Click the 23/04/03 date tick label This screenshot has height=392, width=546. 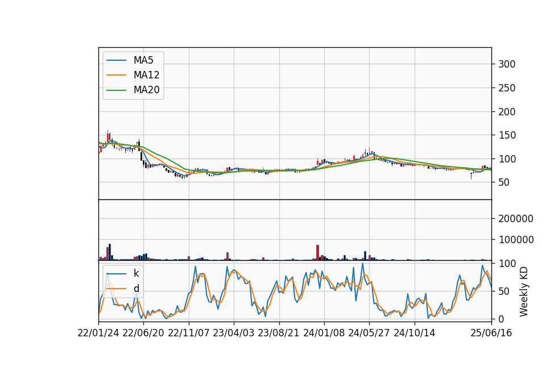234,333
